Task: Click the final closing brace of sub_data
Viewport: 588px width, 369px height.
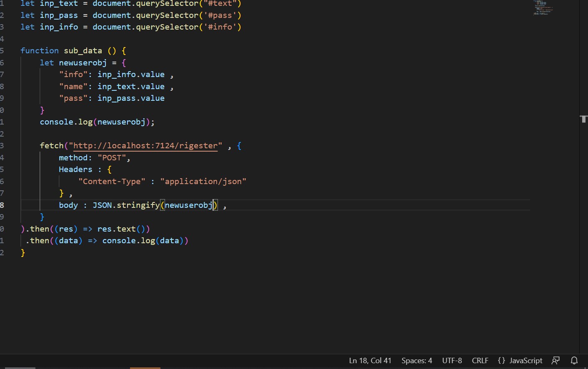Action: click(23, 253)
